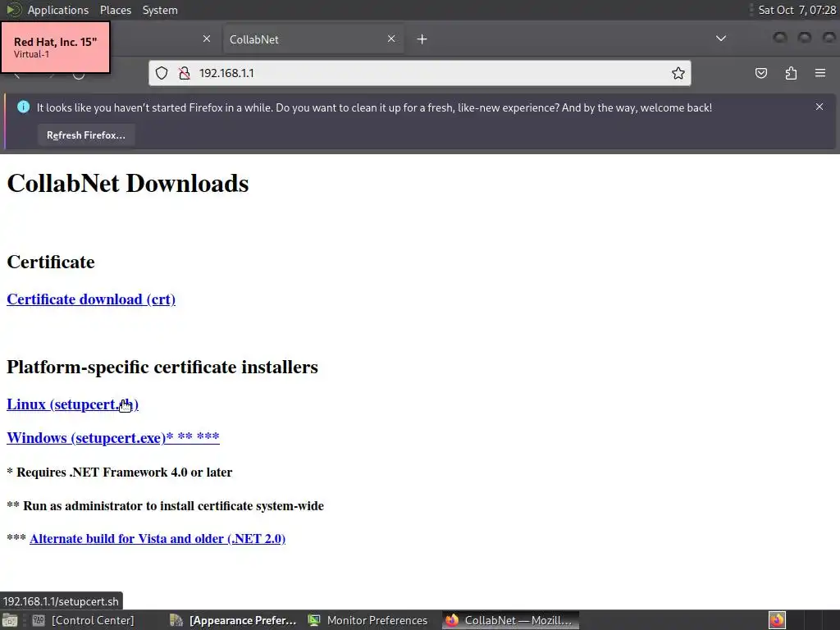Screen dimensions: 840x630
Task: Open the Applications menu
Action: click(58, 10)
